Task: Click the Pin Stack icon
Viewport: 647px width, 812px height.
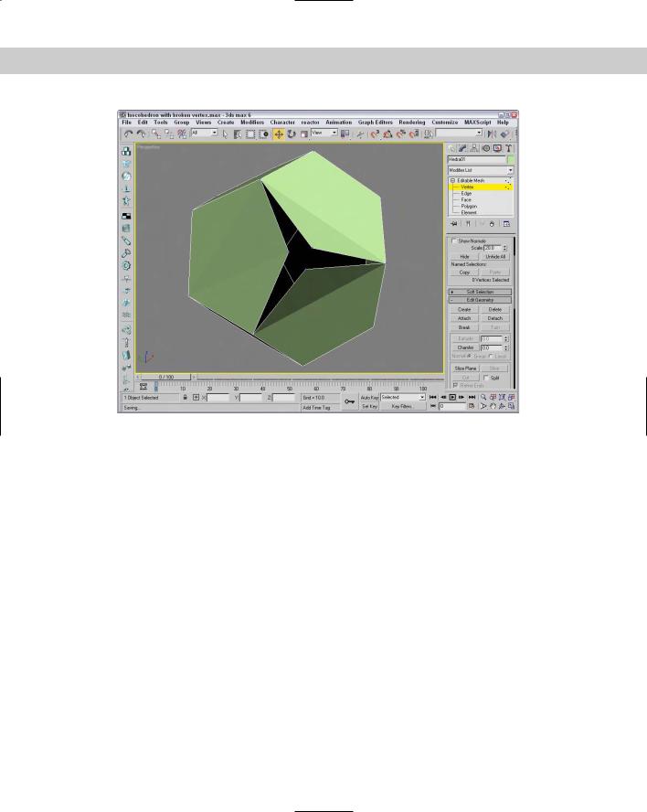Action: point(454,224)
